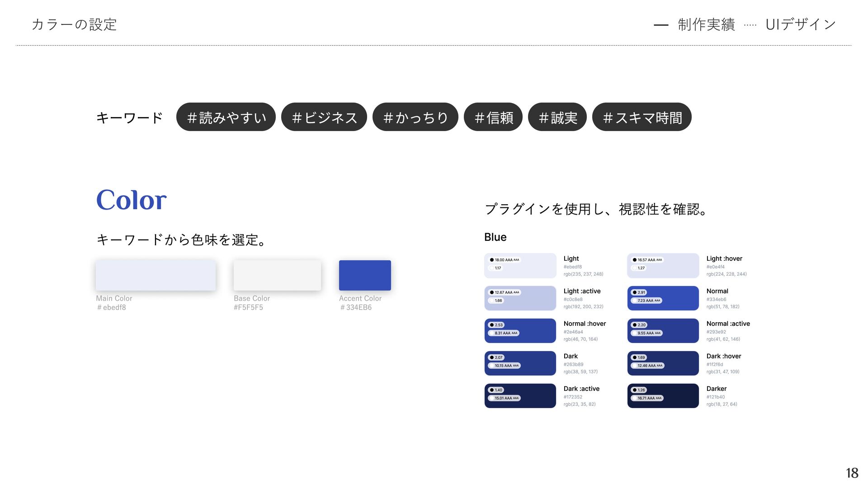
Task: Pick the Accent Color #334EB6 swatch
Action: point(365,275)
